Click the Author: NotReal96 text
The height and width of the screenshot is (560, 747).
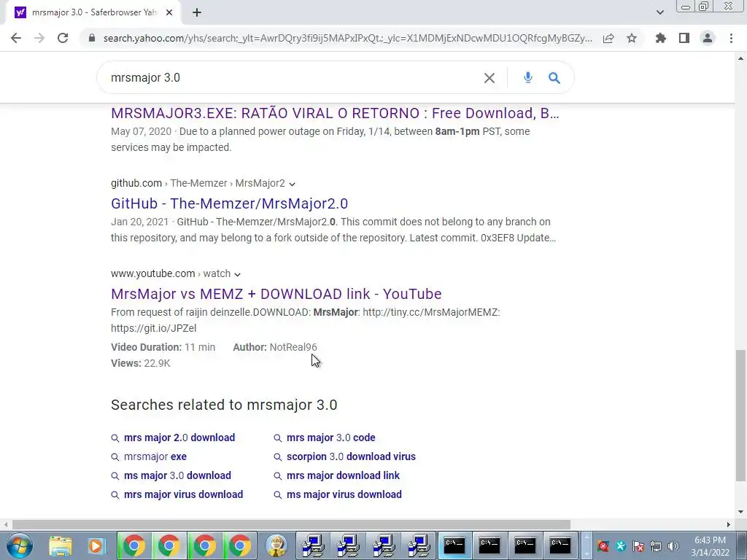coord(275,347)
